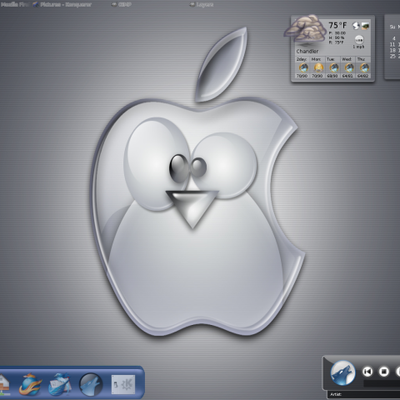400x400 pixels.
Task: Click the 75°F temperature reading
Action: (x=337, y=25)
